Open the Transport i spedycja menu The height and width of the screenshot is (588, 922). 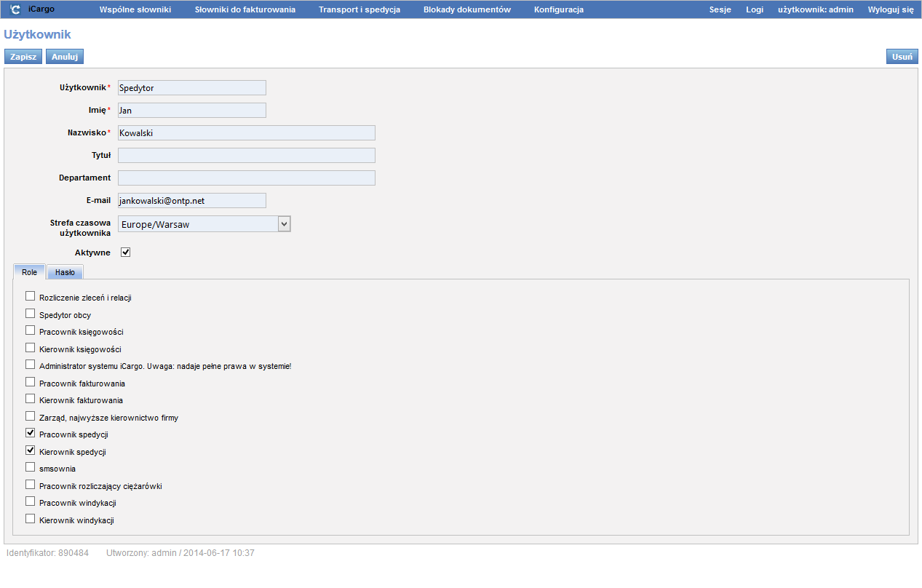click(359, 9)
